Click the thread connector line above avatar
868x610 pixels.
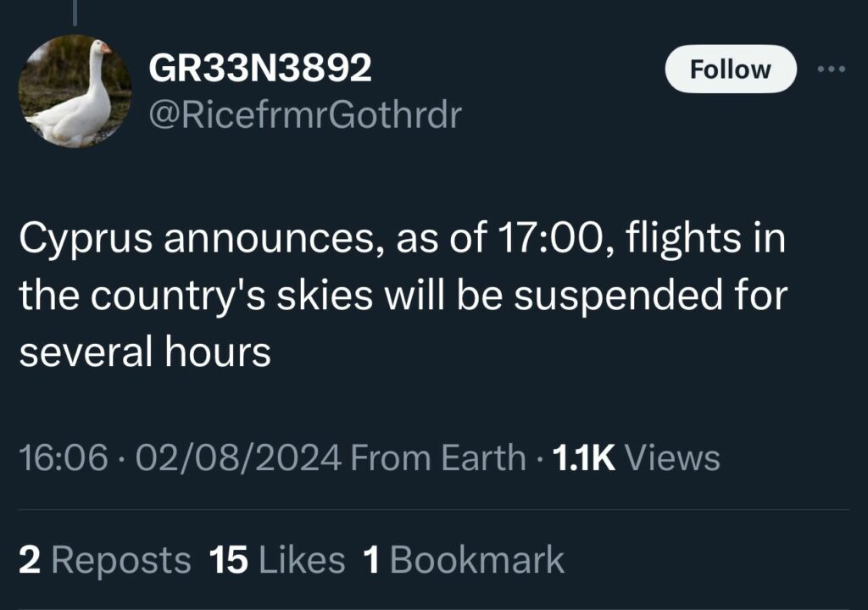click(75, 13)
